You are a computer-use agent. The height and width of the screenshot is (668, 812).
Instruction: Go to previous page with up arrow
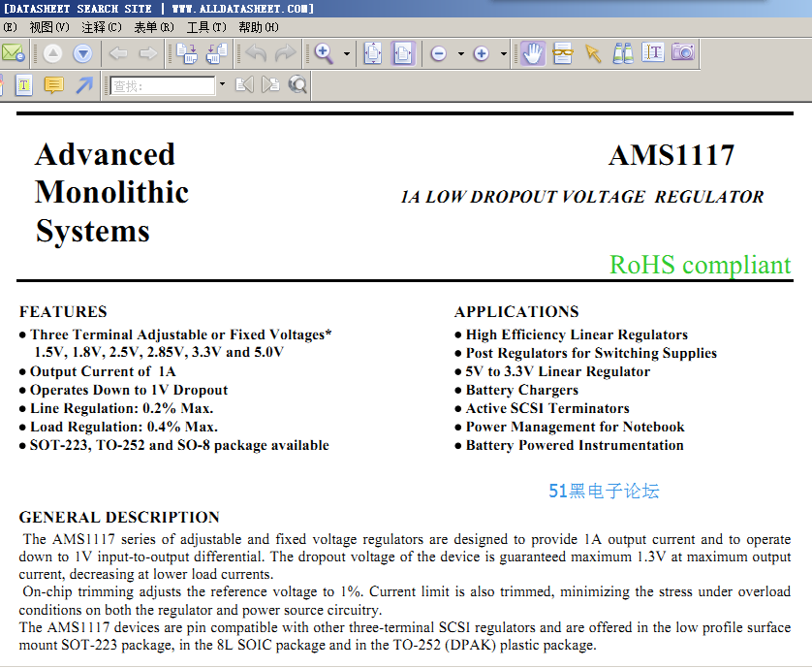click(53, 53)
